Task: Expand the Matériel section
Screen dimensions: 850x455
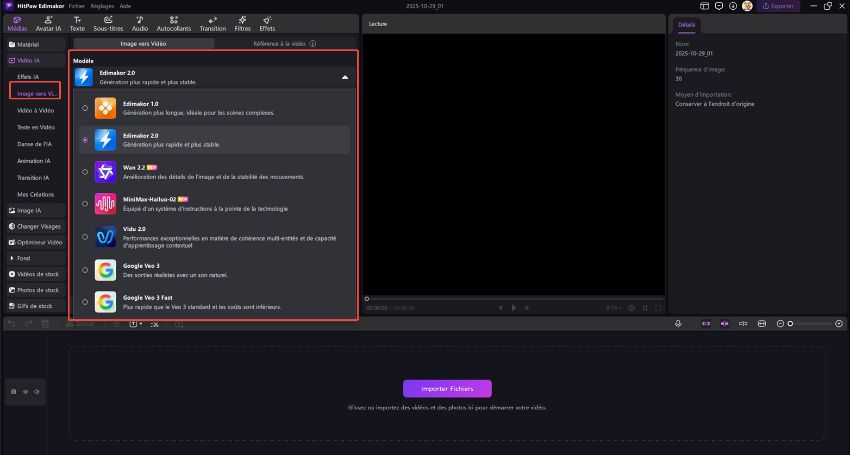Action: click(36, 44)
